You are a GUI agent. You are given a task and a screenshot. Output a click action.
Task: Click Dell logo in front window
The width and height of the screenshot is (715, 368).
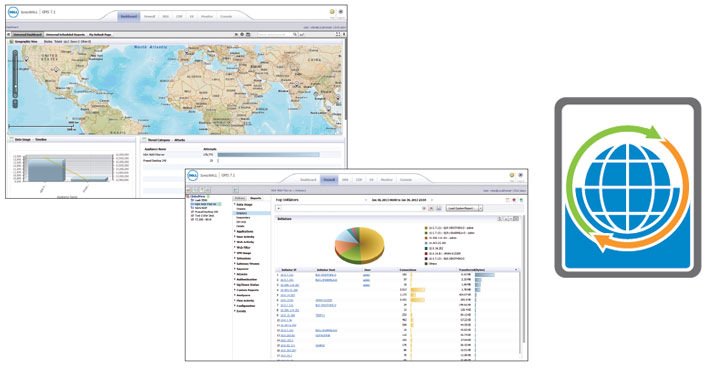point(193,175)
